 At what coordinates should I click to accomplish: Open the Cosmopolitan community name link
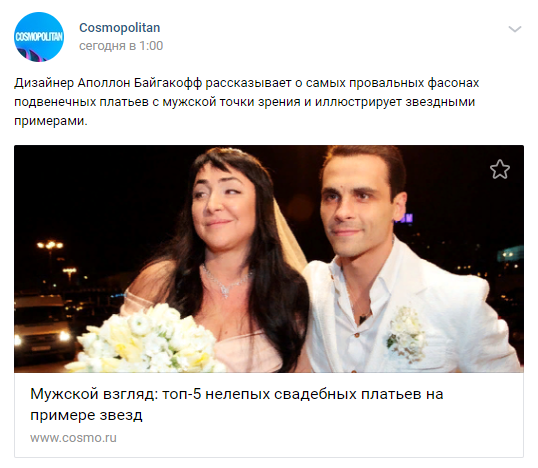(x=119, y=28)
